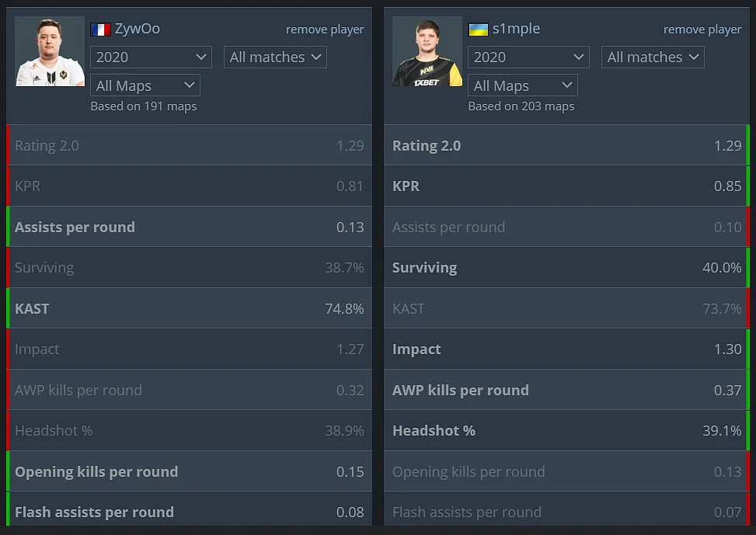Open ZywOo's player photo
The width and height of the screenshot is (756, 535).
[51, 51]
